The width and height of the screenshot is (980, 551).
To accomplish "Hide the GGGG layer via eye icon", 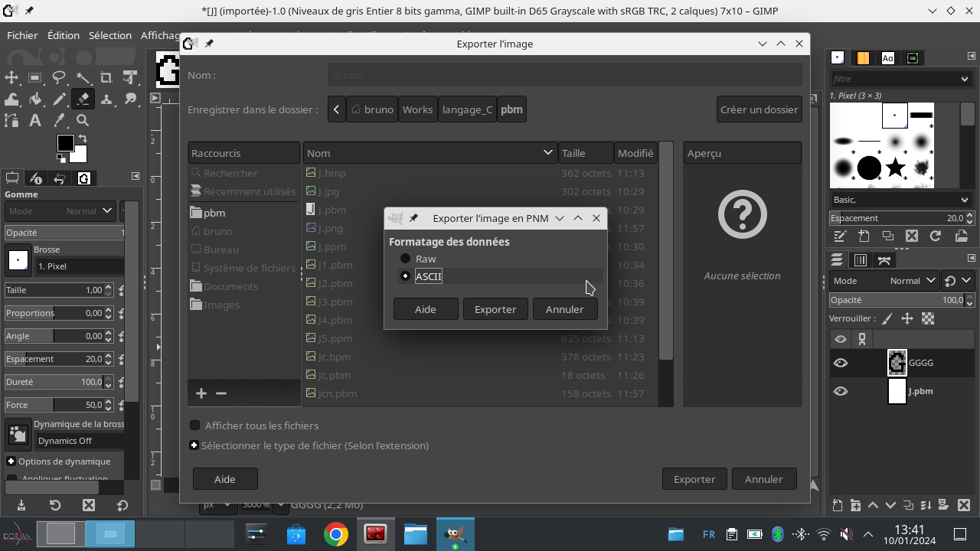I will [x=841, y=363].
